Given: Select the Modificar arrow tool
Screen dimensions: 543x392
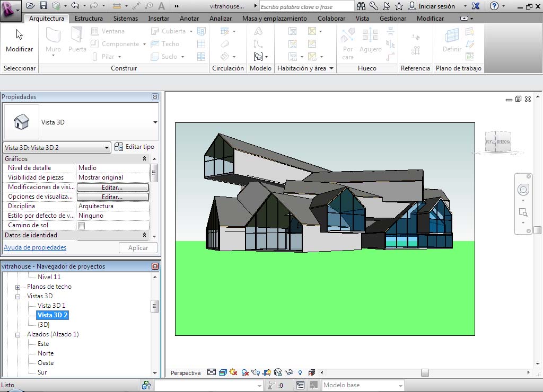Looking at the screenshot, I should click(19, 41).
